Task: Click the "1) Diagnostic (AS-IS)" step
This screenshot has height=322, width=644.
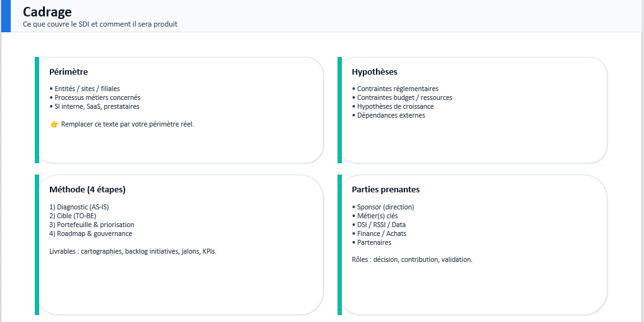Action: tap(83, 207)
